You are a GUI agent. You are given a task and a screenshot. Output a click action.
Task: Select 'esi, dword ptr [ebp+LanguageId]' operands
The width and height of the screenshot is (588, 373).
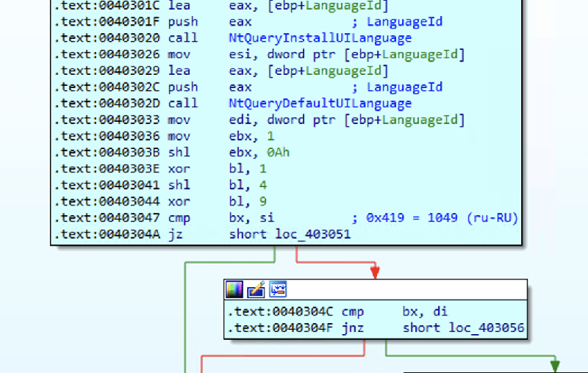[x=347, y=54]
